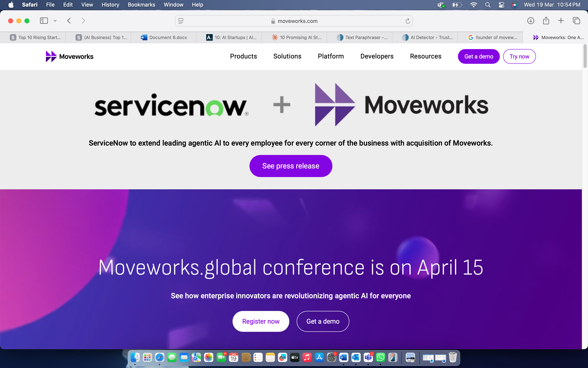Expand the Solutions navigation menu
588x368 pixels.
coord(287,56)
